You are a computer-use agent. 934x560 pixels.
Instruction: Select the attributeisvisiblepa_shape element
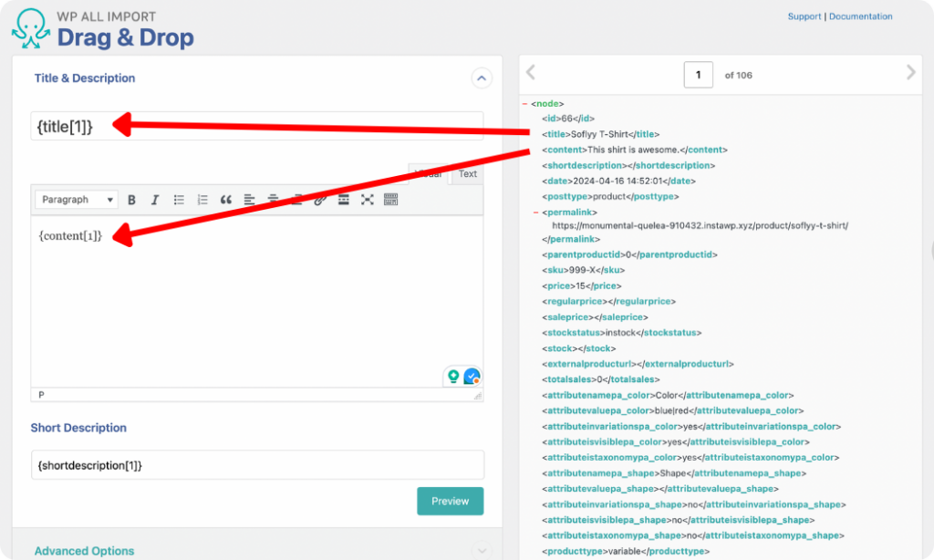point(679,520)
